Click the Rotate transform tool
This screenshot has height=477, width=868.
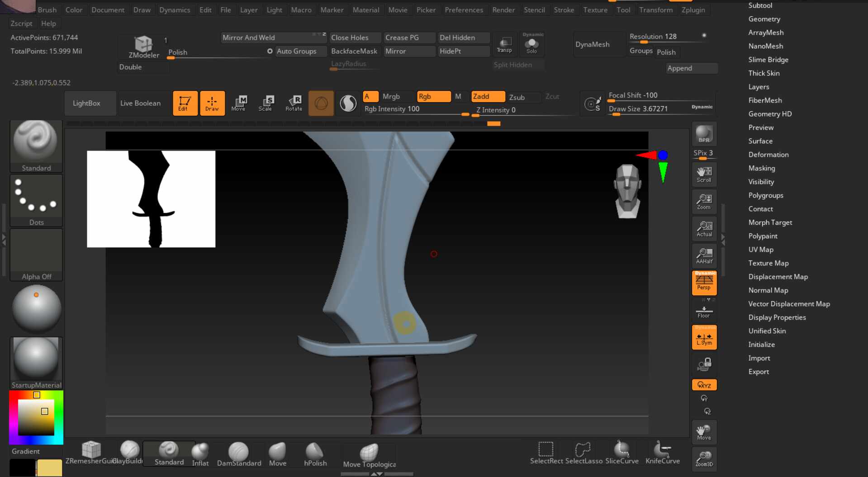[x=294, y=103]
